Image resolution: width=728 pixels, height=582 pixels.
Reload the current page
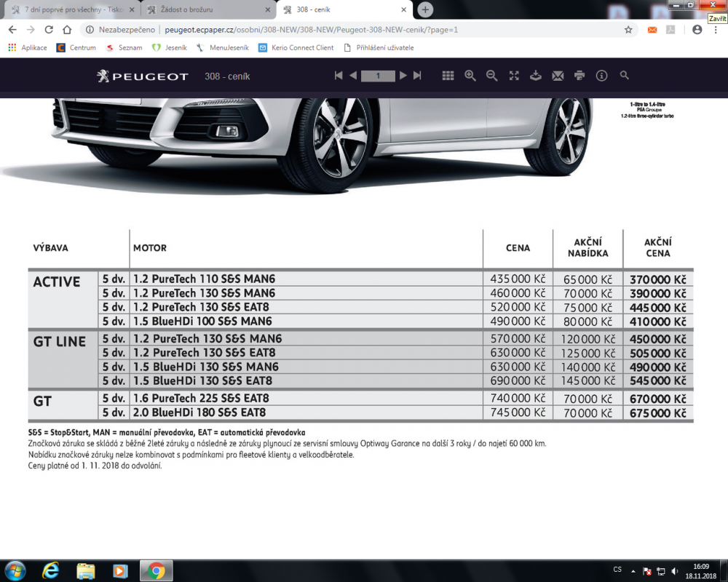[49, 30]
